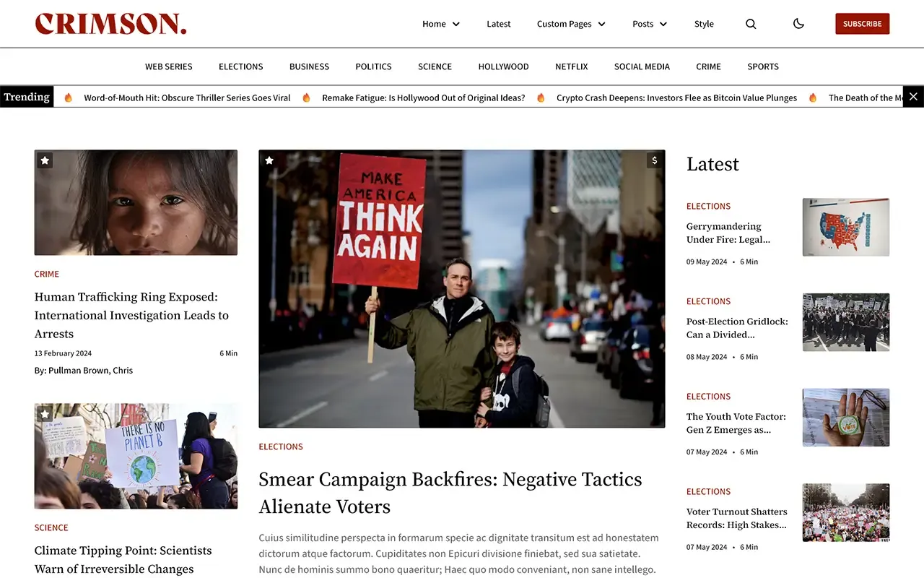924x578 pixels.
Task: Click star badge on protest sign photo
Action: (x=269, y=160)
